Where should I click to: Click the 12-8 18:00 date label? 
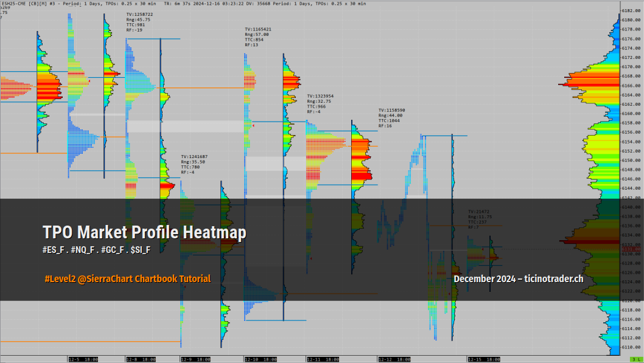pos(141,359)
